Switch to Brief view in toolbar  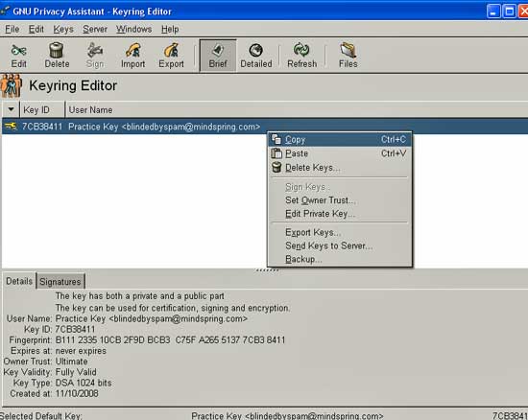coord(218,56)
